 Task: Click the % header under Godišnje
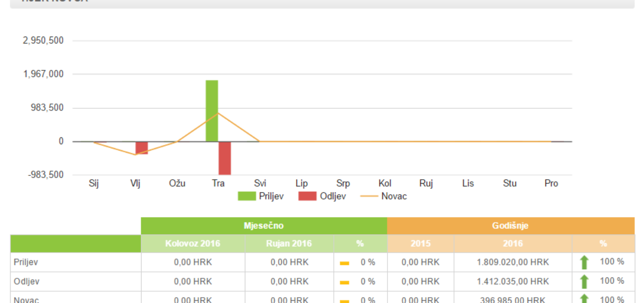603,243
